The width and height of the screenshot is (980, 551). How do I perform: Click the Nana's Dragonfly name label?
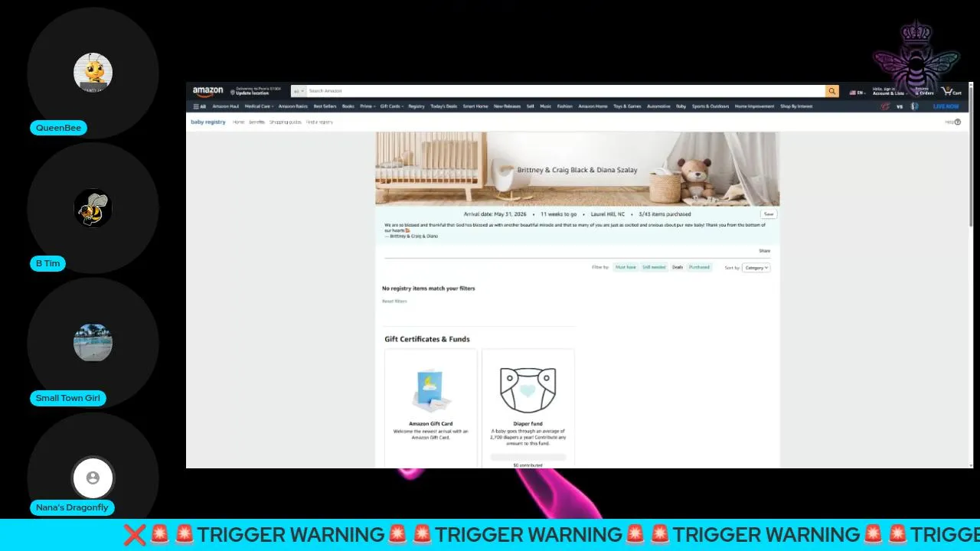click(72, 507)
